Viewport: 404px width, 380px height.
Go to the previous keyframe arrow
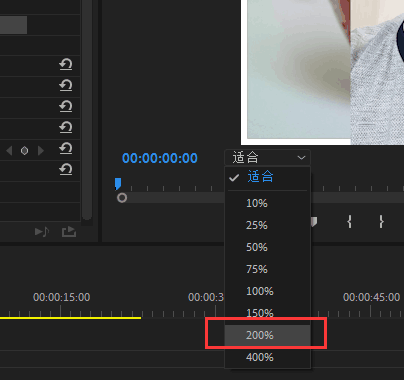click(9, 151)
